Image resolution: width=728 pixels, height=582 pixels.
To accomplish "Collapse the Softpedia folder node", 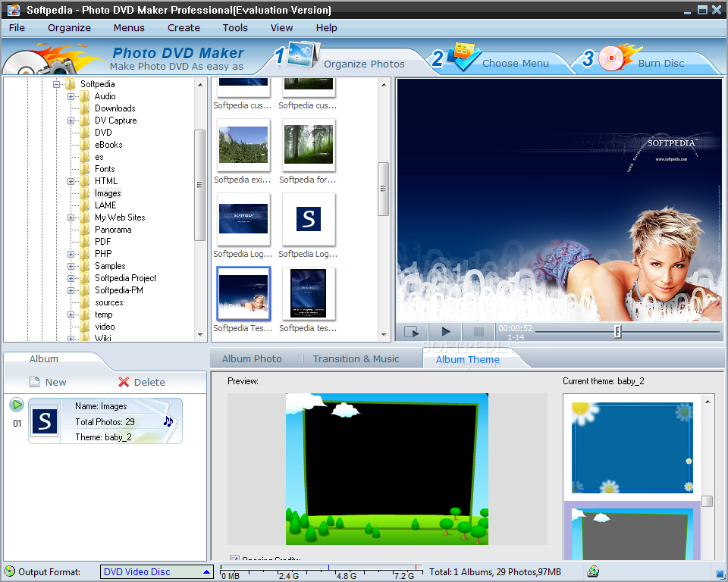I will 56,84.
